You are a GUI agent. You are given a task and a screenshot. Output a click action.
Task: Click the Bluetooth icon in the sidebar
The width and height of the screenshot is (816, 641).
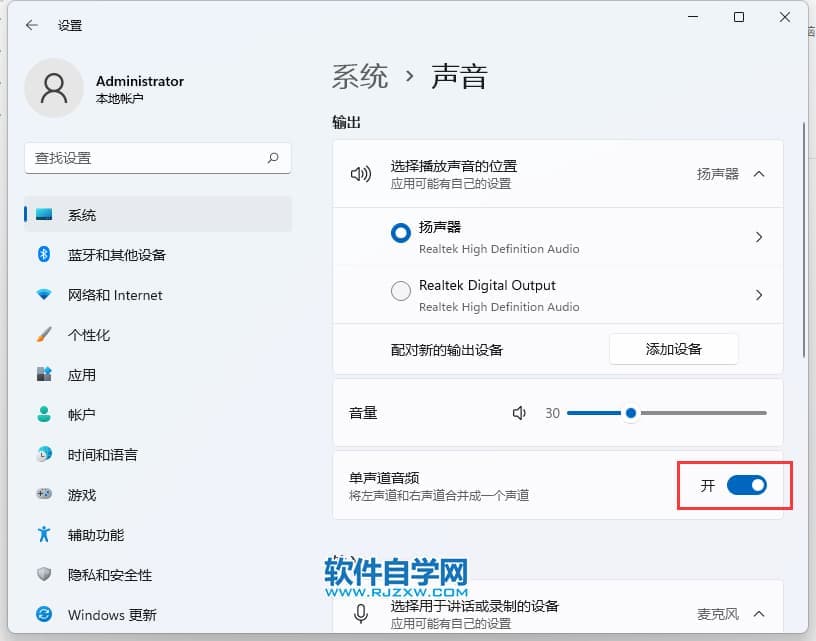click(44, 255)
